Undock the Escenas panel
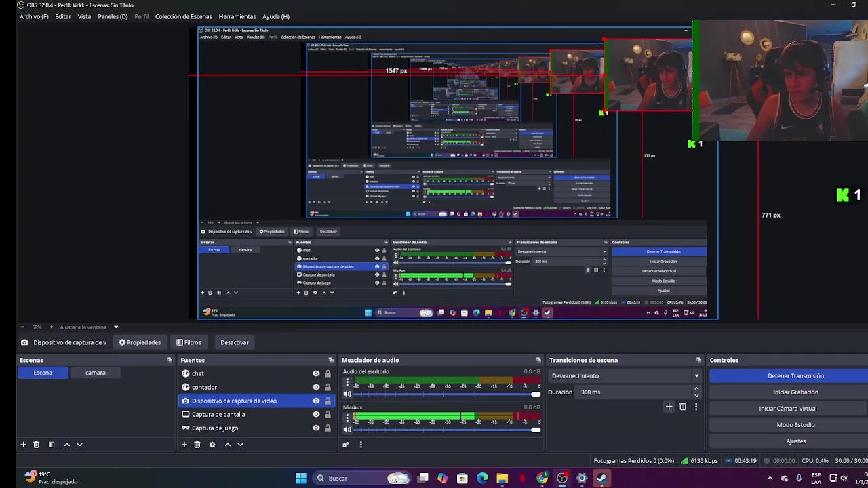 pyautogui.click(x=170, y=360)
